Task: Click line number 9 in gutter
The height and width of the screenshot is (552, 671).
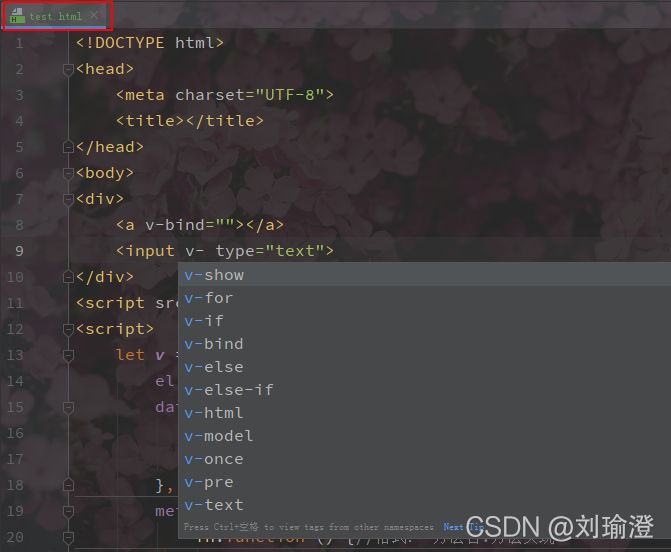Action: click(19, 251)
